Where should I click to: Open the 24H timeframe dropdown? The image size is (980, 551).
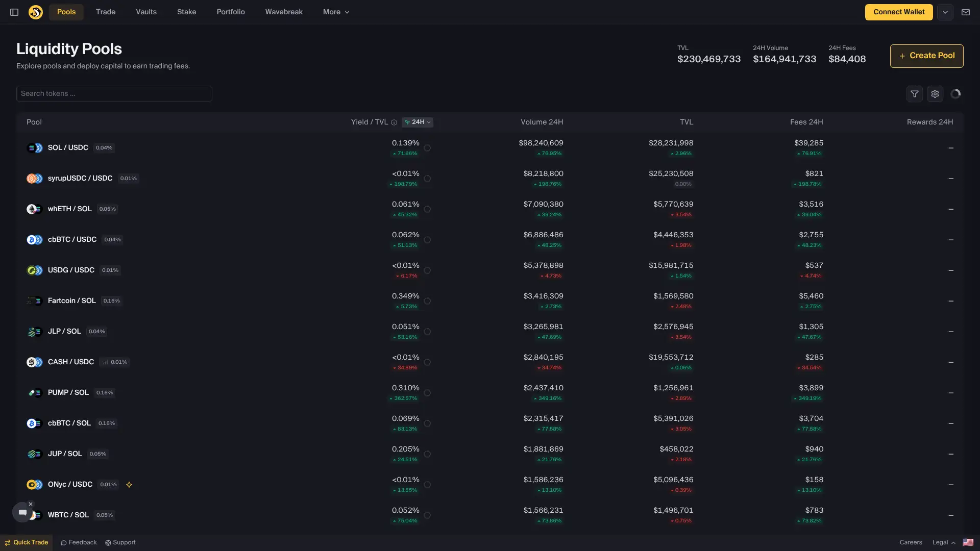click(x=418, y=122)
